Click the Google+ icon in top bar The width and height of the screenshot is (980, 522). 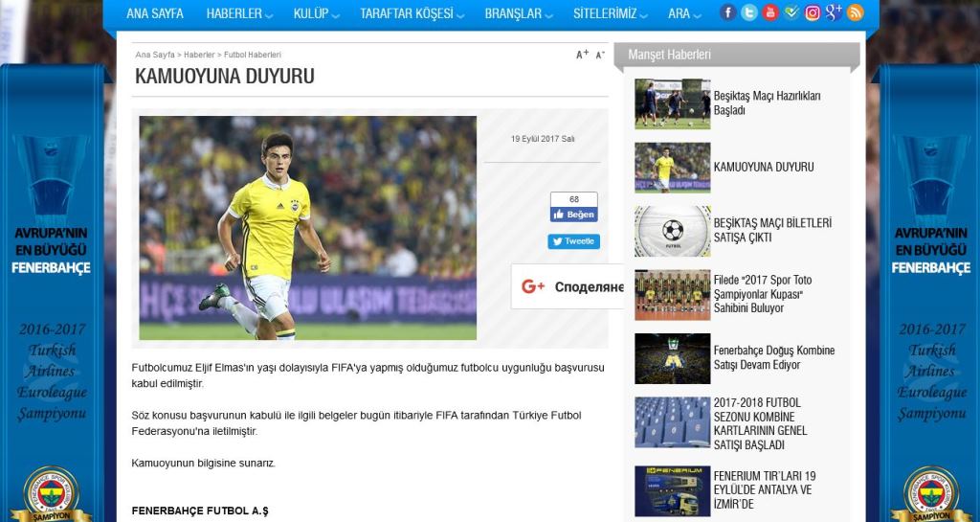pos(834,12)
